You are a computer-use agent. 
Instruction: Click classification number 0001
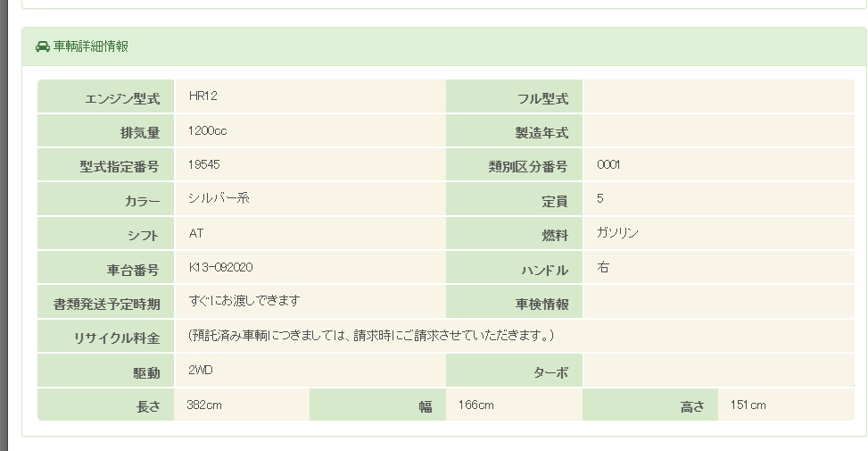coord(608,164)
